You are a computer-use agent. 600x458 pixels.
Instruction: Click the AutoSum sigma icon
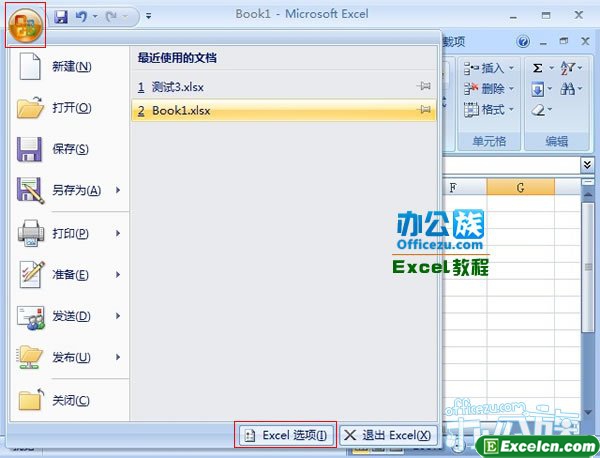pos(538,68)
